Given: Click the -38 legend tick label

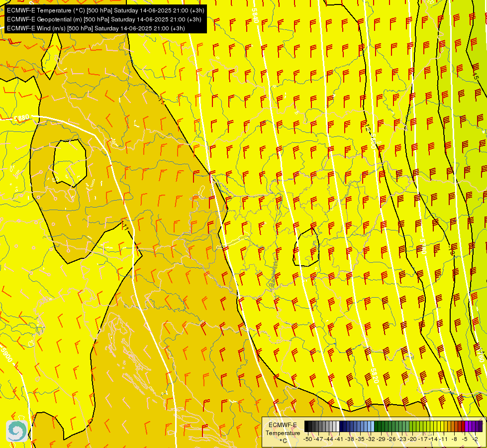Looking at the screenshot, I should [350, 439].
